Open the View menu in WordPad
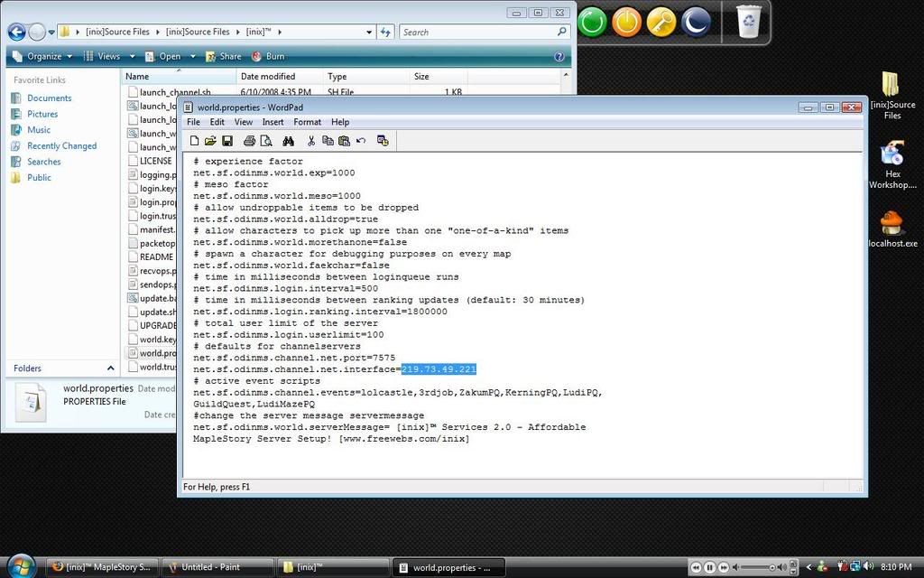Screen dimensions: 924x578 (244, 122)
